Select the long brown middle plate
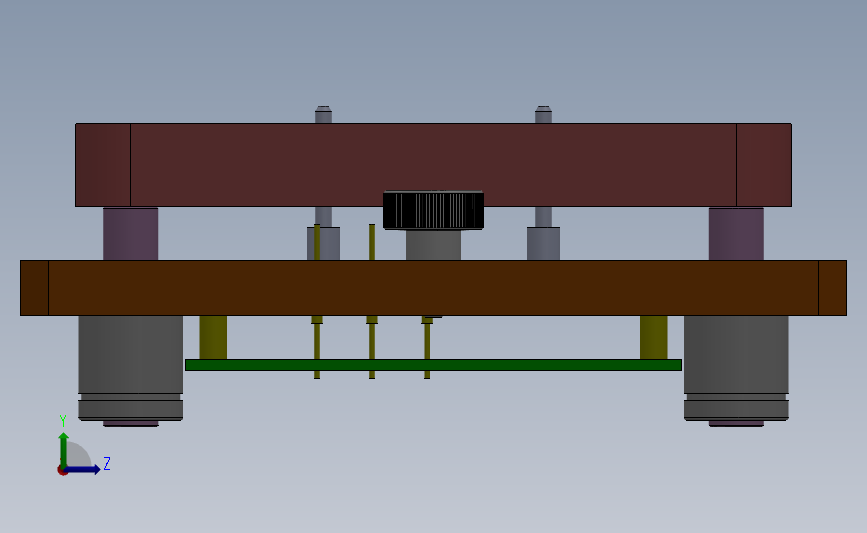Screen dimensions: 867x533 coord(434,288)
